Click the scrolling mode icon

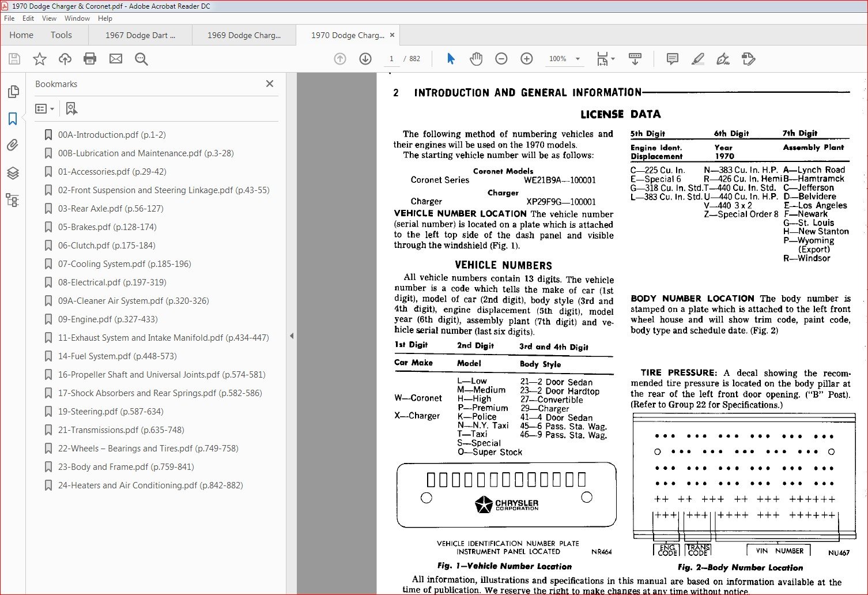click(x=635, y=59)
